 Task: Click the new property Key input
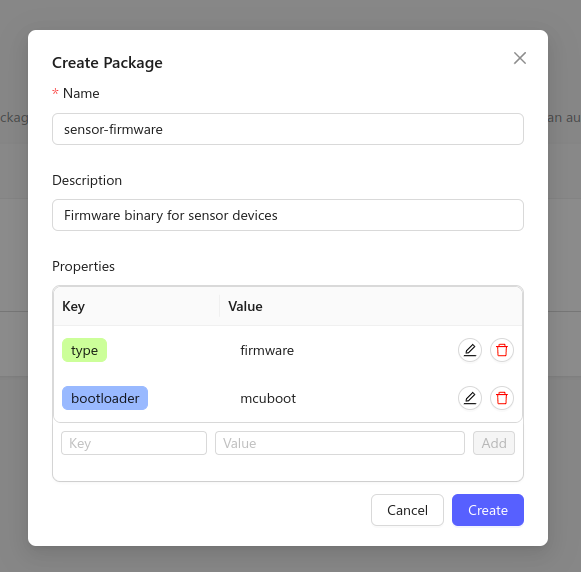134,443
